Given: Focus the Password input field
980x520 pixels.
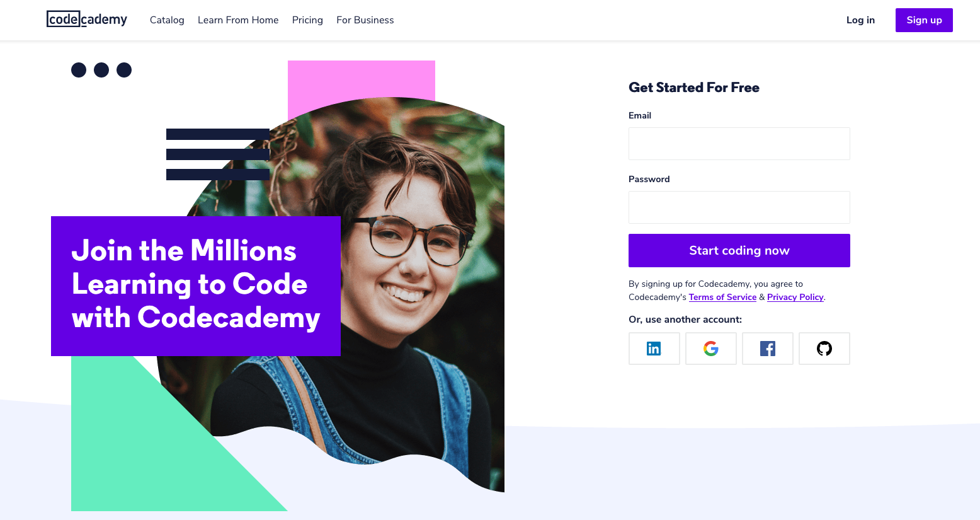Looking at the screenshot, I should point(739,207).
